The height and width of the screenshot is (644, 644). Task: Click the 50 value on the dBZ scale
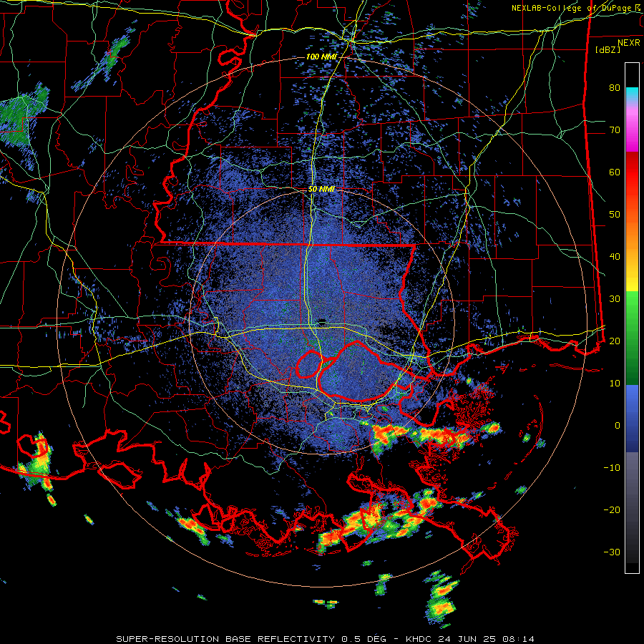[615, 215]
